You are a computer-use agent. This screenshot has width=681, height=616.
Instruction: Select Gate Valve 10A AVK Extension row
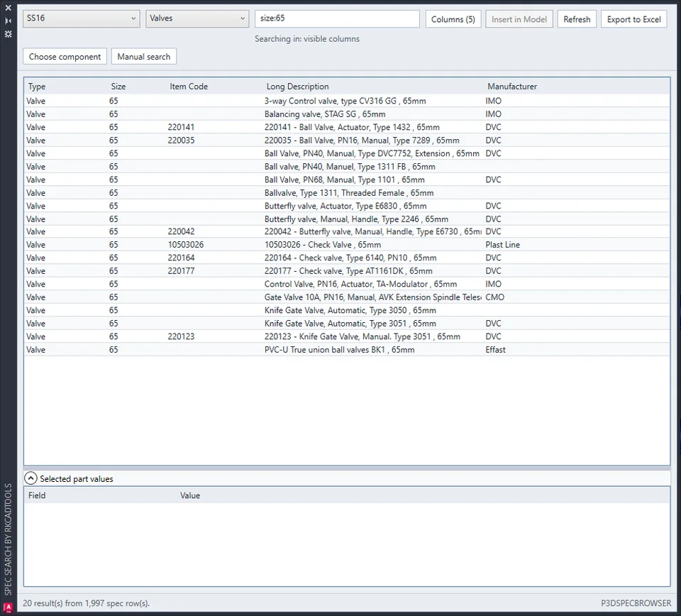click(x=347, y=297)
